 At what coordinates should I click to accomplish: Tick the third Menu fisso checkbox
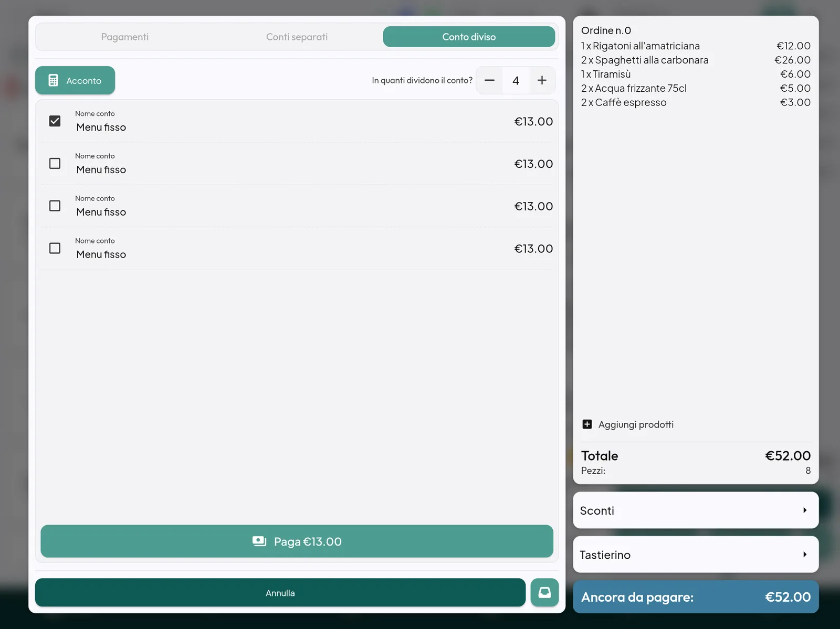(55, 206)
